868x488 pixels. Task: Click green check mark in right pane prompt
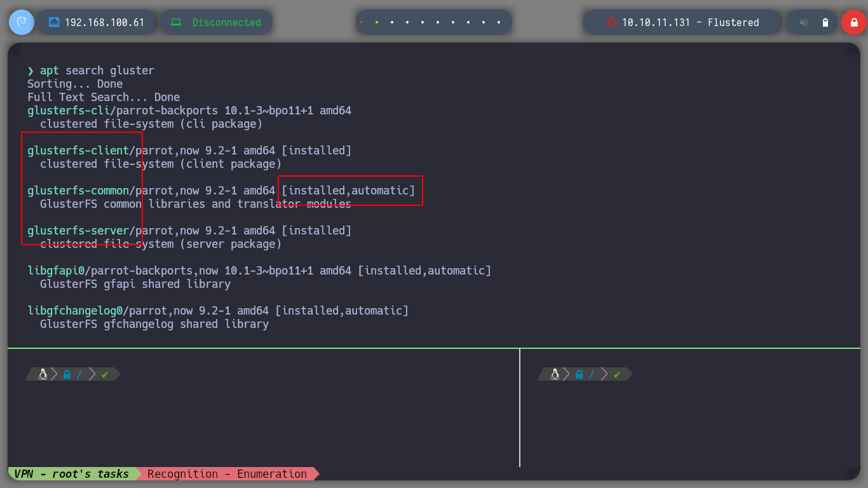tap(617, 375)
